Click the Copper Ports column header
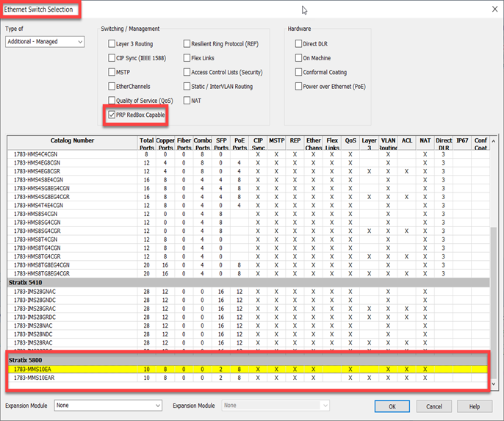This screenshot has height=421, width=504. click(165, 143)
